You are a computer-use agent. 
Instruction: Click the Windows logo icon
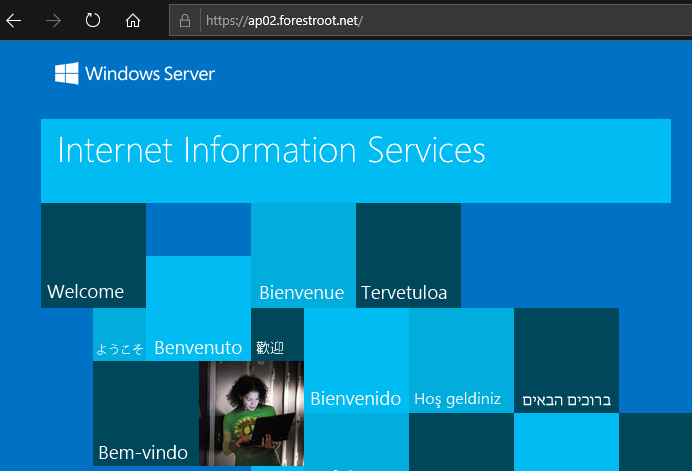click(67, 73)
